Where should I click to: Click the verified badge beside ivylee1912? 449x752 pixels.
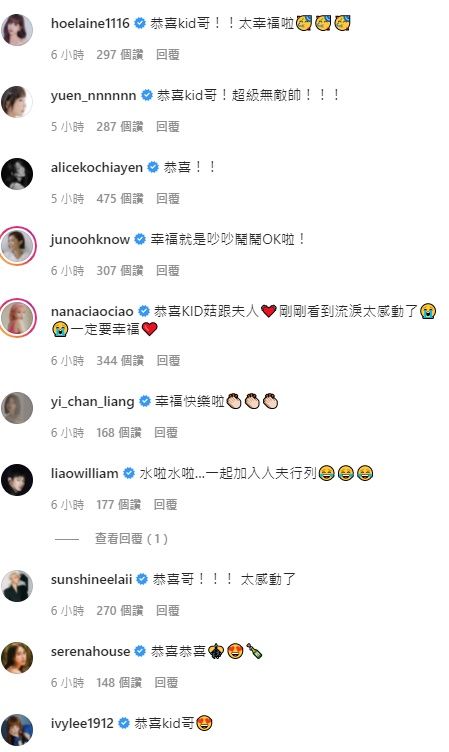click(x=124, y=723)
